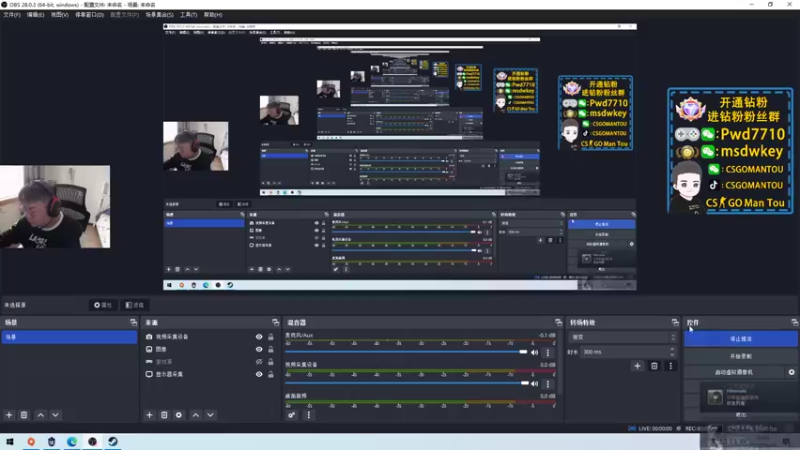Open Mic/Aux channel options menu
The width and height of the screenshot is (800, 450).
point(548,353)
